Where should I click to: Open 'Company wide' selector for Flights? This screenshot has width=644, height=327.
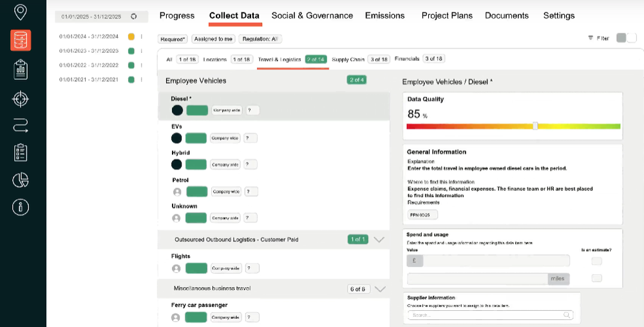[226, 268]
